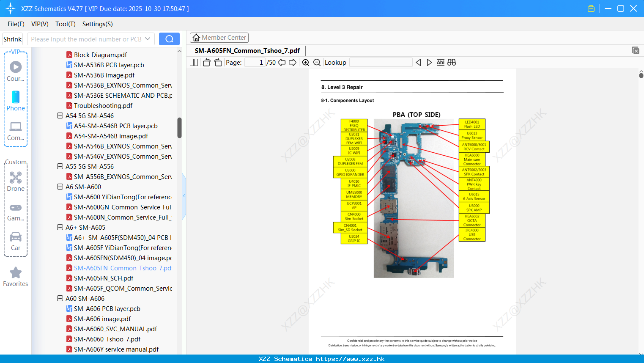Screen dimensions: 644x363
Task: Open the Settings(S) menu
Action: pos(98,24)
